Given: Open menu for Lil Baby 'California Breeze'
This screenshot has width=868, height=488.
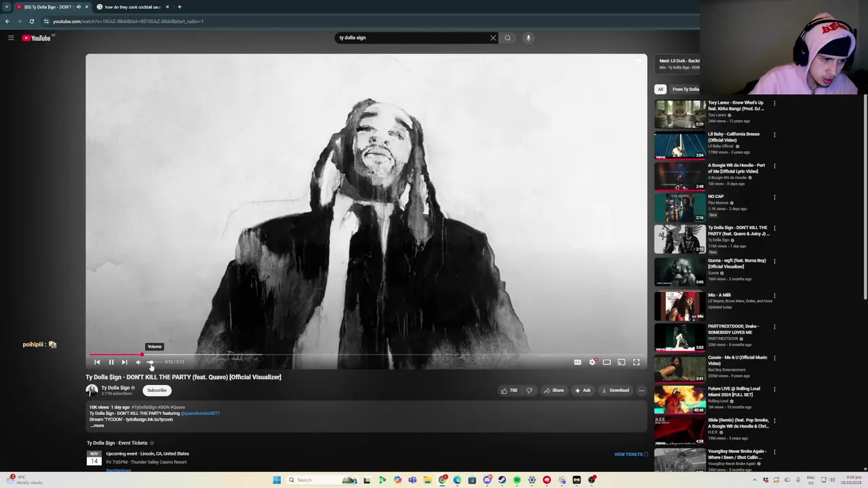Looking at the screenshot, I should coord(774,135).
